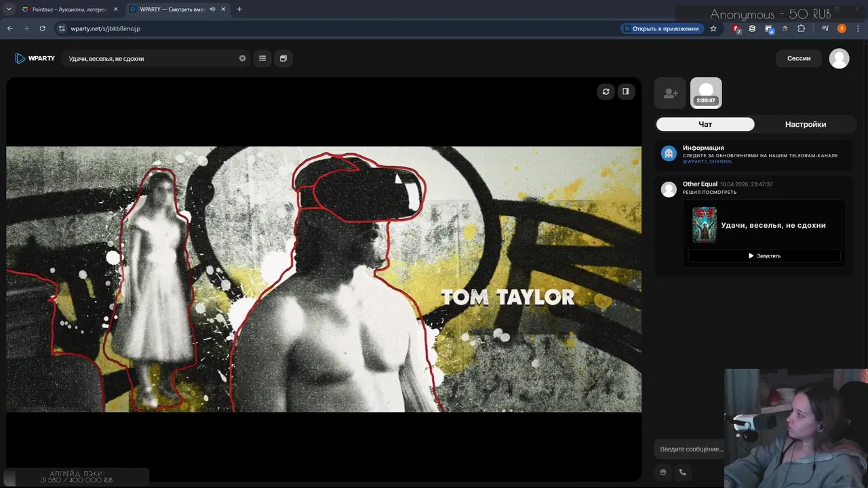Click the Other Equal user avatar

(x=669, y=189)
